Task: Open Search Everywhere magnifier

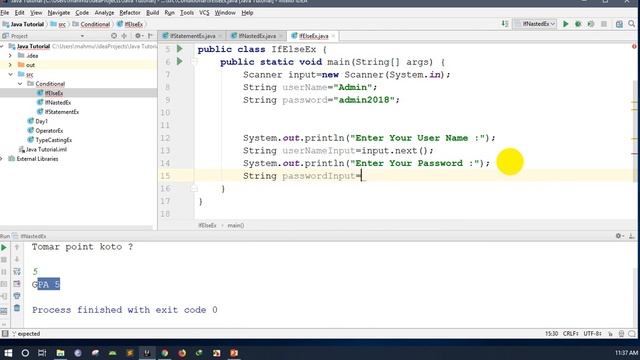Action: 631,24
